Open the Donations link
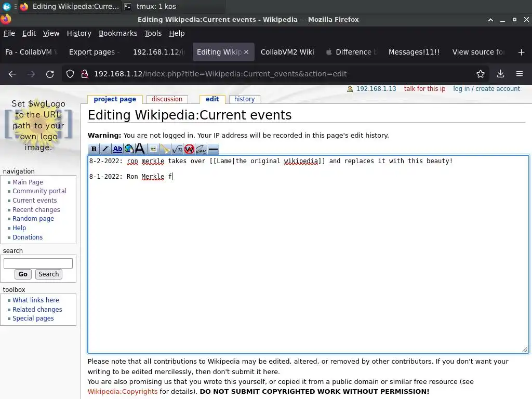The width and height of the screenshot is (532, 399). tap(28, 237)
